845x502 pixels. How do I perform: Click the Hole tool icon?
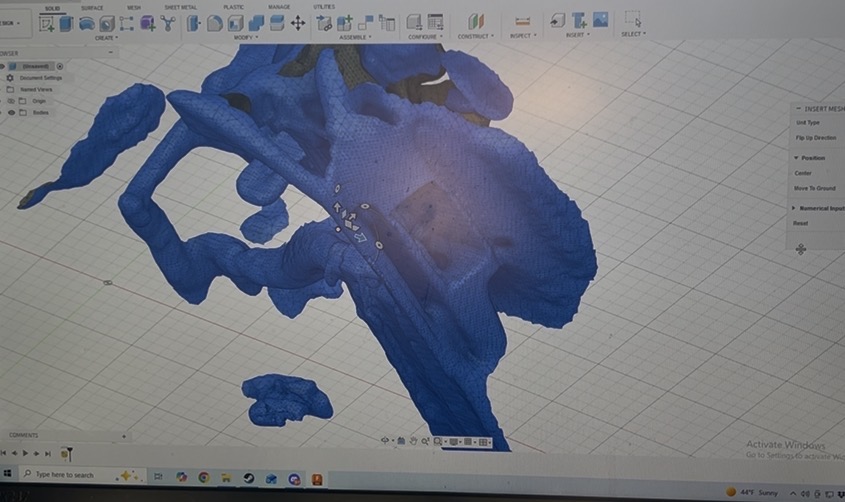pyautogui.click(x=107, y=23)
